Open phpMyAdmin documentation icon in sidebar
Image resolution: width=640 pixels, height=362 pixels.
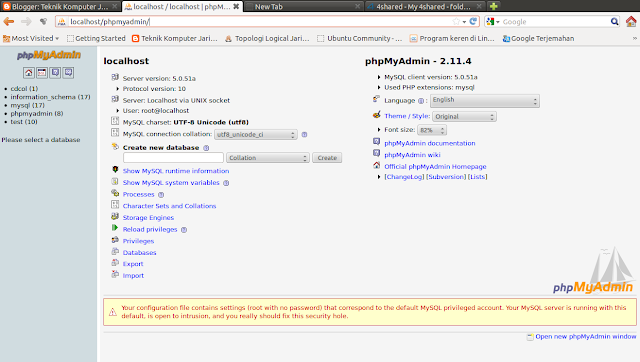click(55, 73)
